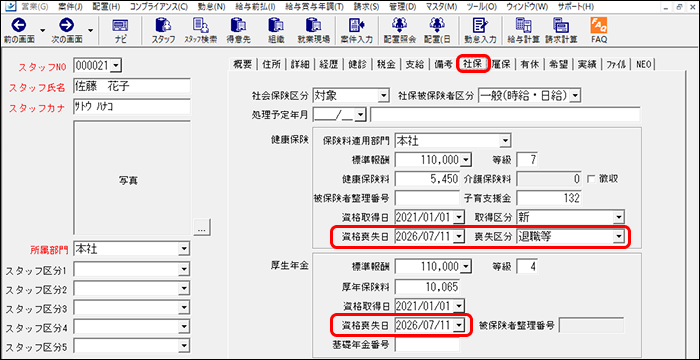The image size is (700, 360).
Task: Click health insurance 等級 field showing 7
Action: [527, 159]
